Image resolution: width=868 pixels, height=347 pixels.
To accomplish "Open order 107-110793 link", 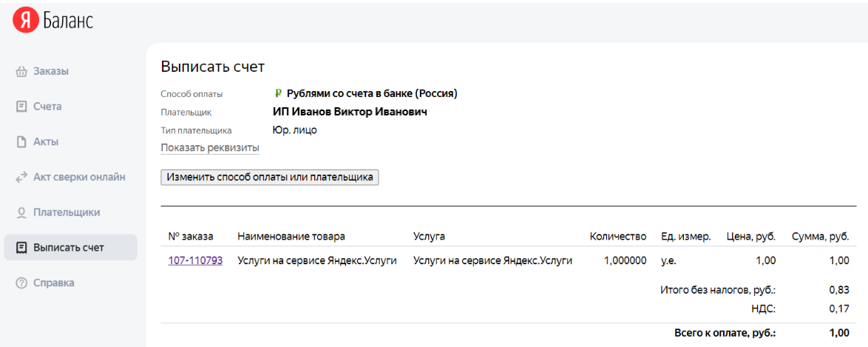I will (x=195, y=260).
